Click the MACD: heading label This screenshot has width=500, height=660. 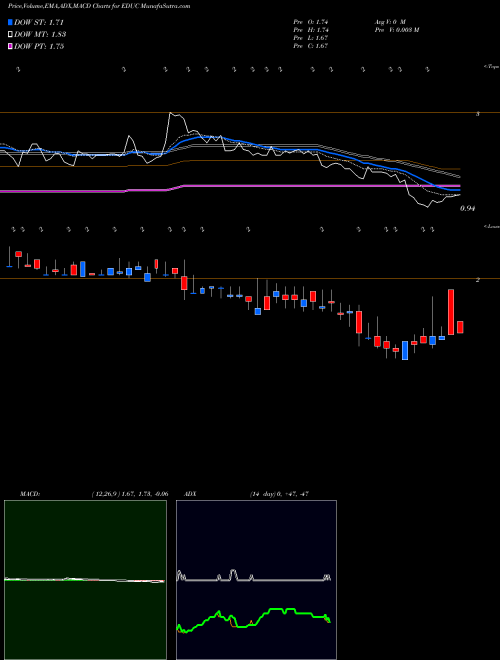click(30, 494)
